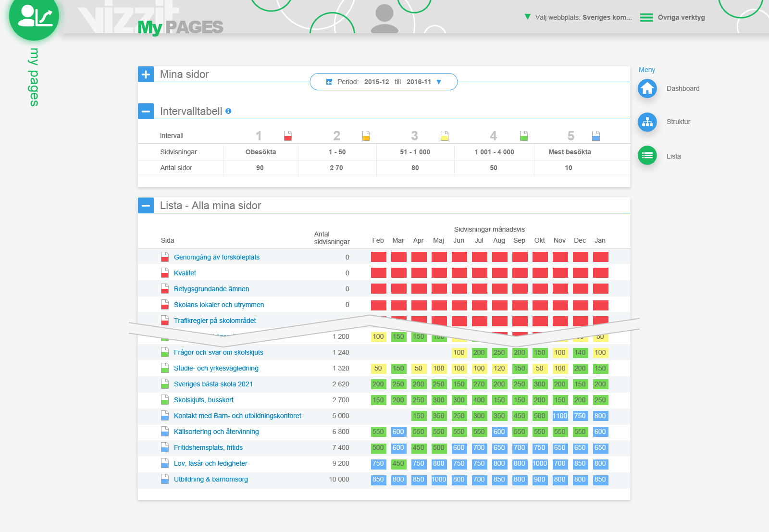This screenshot has width=769, height=532.
Task: Click the blue page icon for interval 5
Action: coord(596,136)
